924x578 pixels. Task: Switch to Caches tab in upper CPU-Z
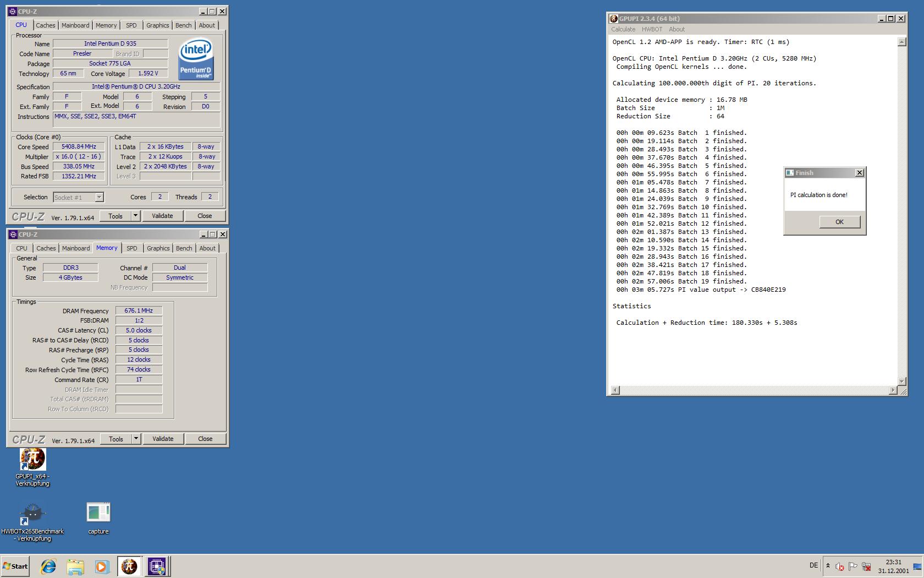click(x=45, y=25)
